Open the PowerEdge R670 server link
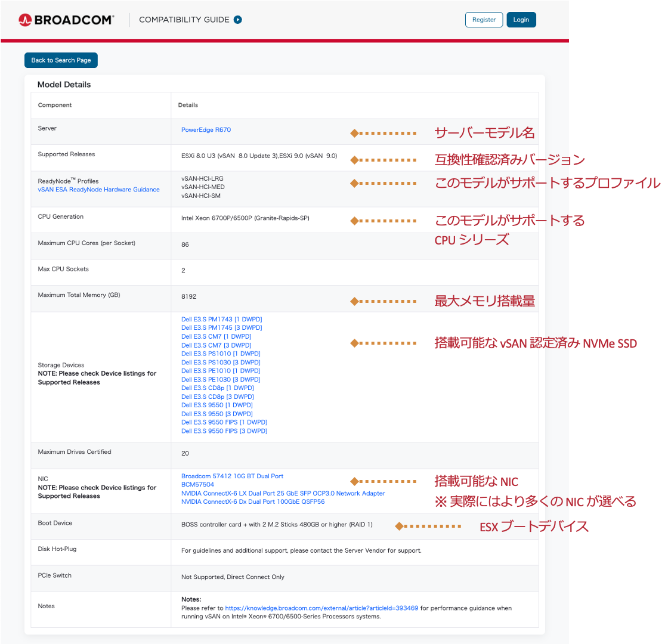 point(206,129)
